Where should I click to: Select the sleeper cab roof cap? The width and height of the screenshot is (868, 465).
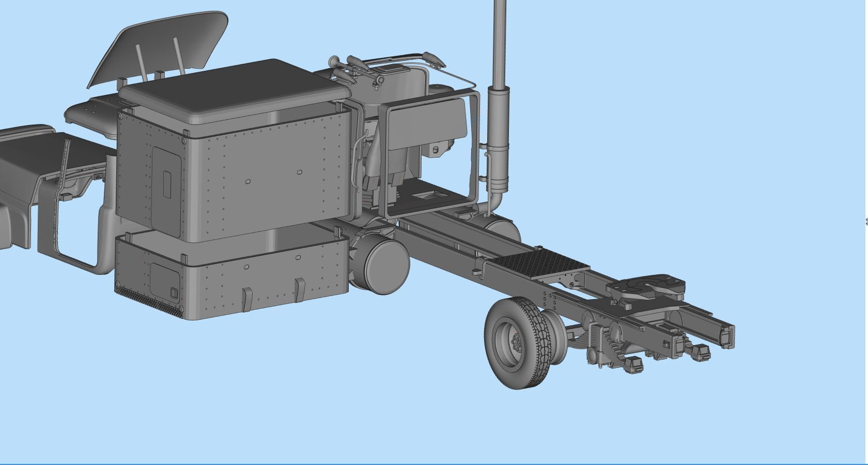coord(235,92)
